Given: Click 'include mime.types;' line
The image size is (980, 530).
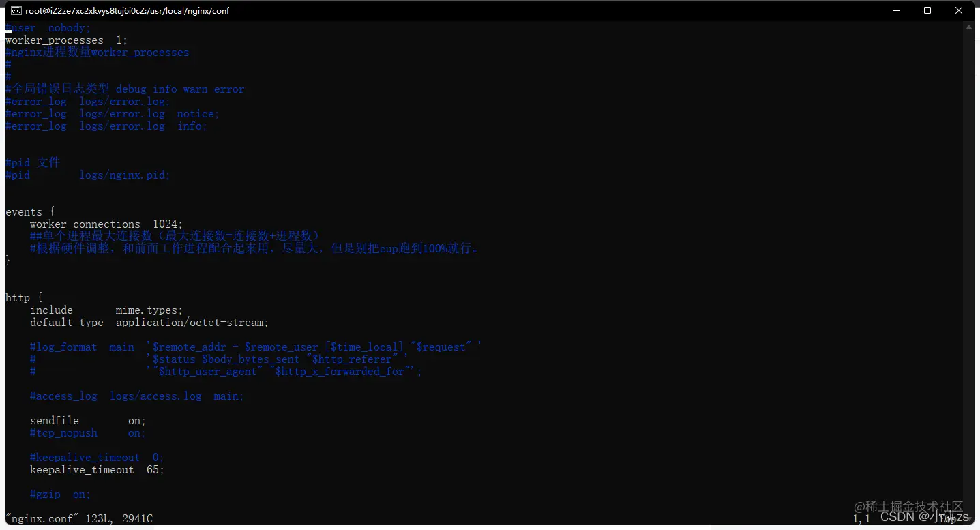Looking at the screenshot, I should coord(106,310).
